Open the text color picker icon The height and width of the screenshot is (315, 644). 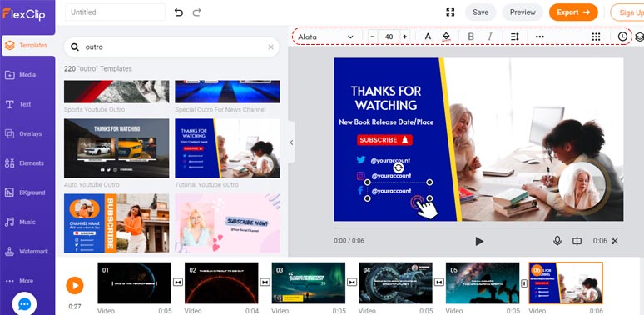coord(428,37)
